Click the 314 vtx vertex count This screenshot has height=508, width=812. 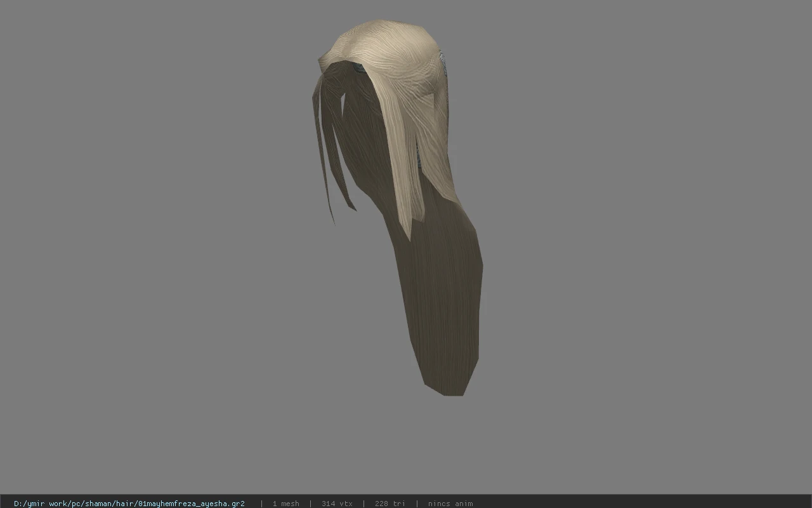pyautogui.click(x=337, y=504)
